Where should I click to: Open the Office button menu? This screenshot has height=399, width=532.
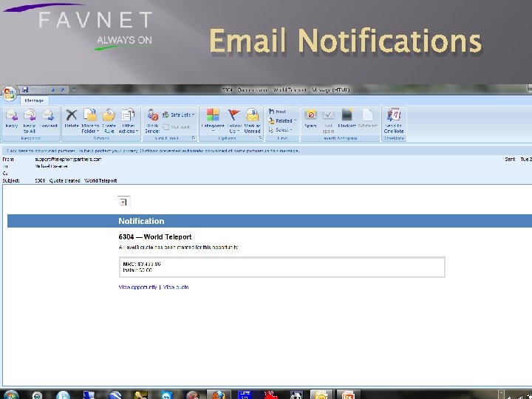(x=9, y=93)
